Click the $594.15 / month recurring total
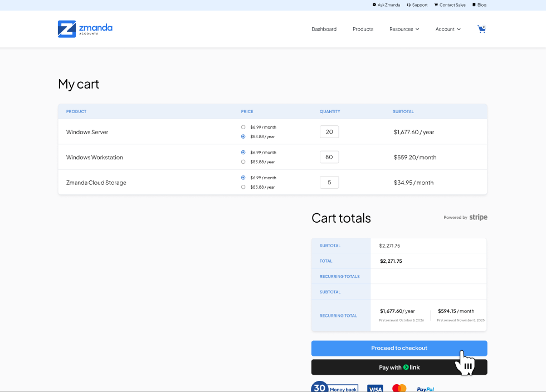546x392 pixels. pos(456,311)
